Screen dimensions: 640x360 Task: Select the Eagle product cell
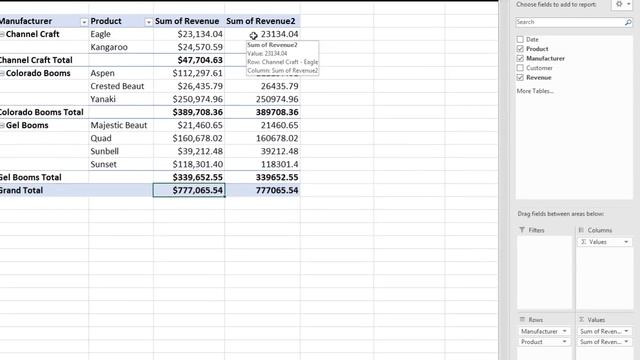coord(121,34)
